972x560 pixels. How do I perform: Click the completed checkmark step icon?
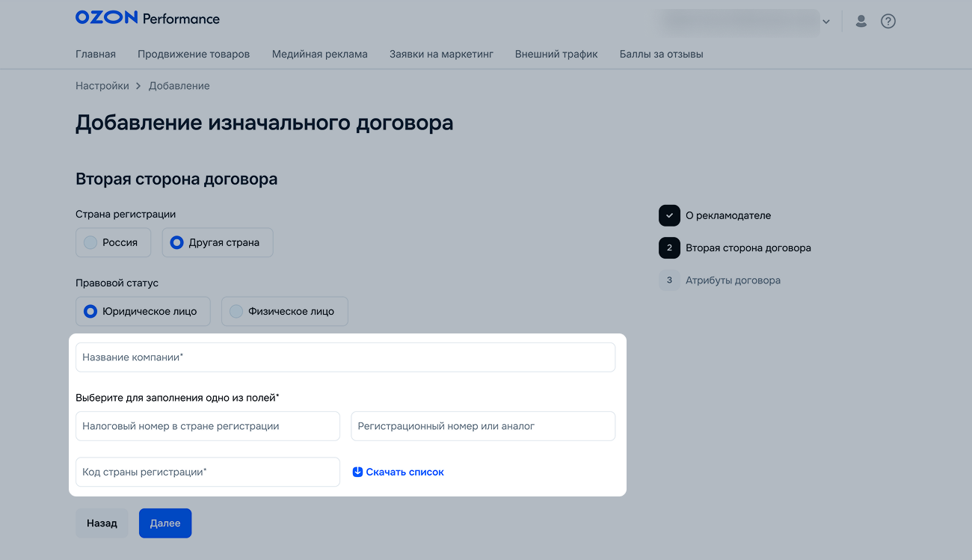[669, 215]
